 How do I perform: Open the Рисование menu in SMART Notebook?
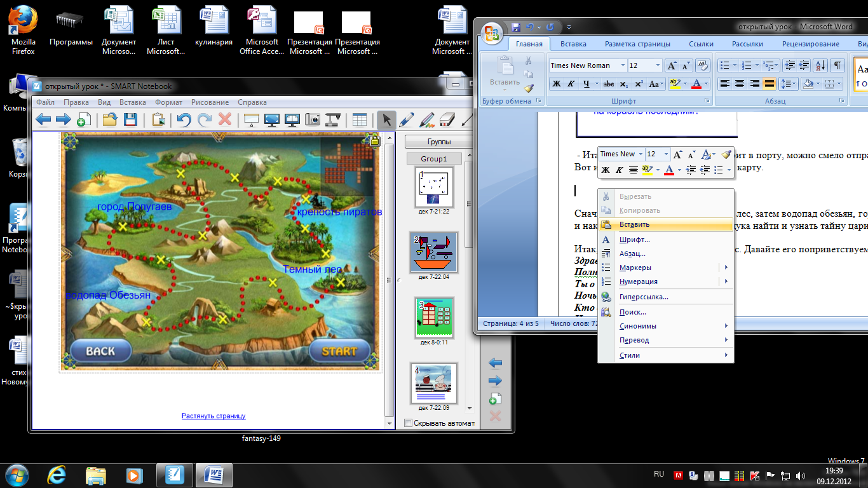coord(210,102)
